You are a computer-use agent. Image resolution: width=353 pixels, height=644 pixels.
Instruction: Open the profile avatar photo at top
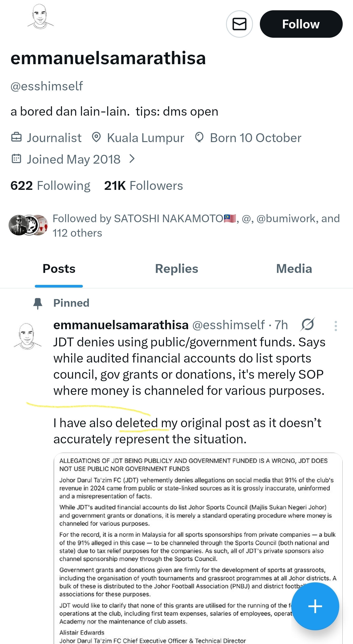coord(40,16)
